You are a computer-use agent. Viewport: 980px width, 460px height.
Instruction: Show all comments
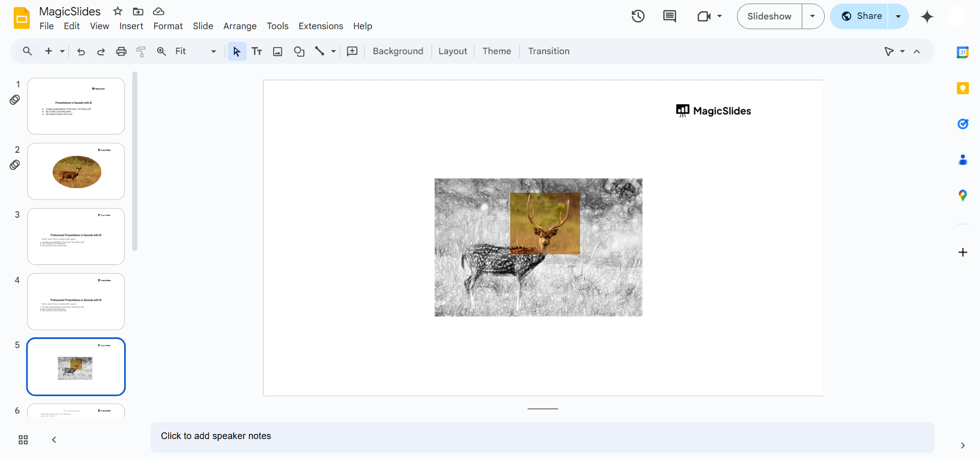tap(669, 16)
